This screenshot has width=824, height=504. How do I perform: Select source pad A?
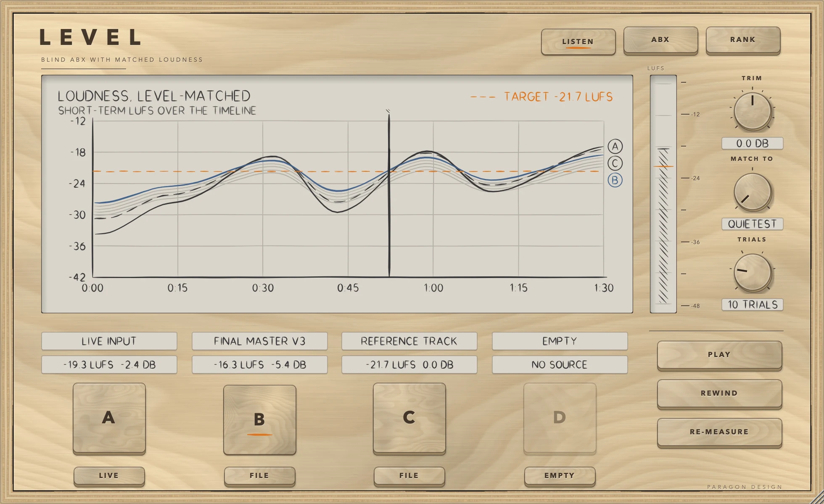tap(109, 418)
